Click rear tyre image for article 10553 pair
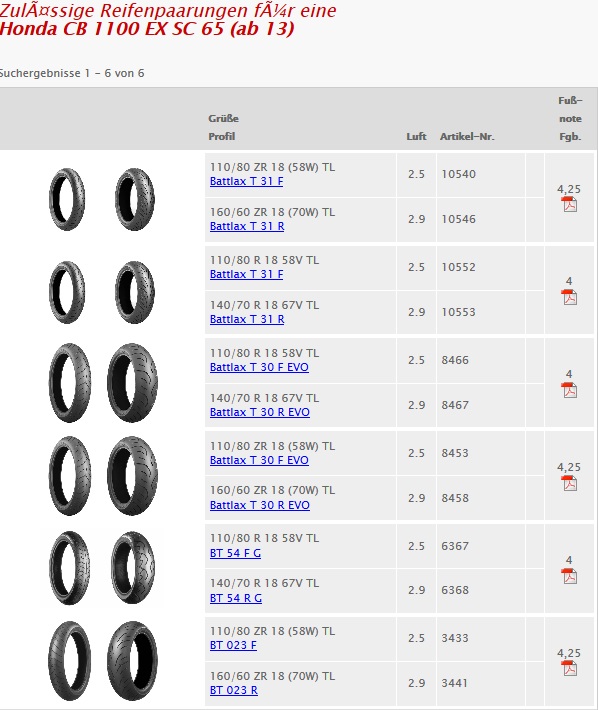 coord(134,292)
